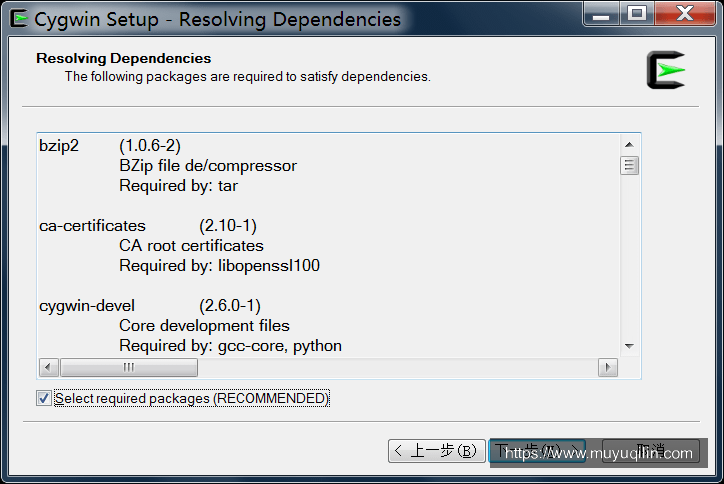The width and height of the screenshot is (724, 484).
Task: Select the bzip2 package name
Action: pos(59,146)
